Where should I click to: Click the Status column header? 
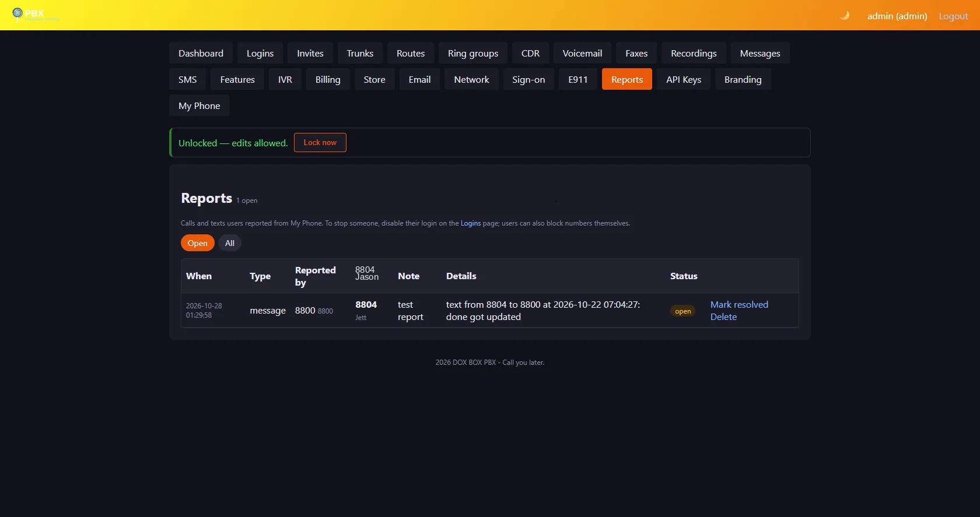coord(684,276)
